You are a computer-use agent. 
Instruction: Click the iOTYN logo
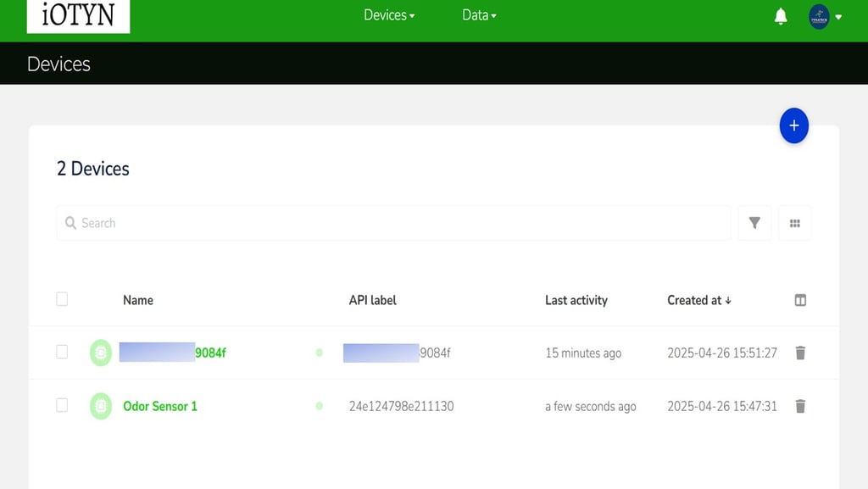click(x=78, y=15)
